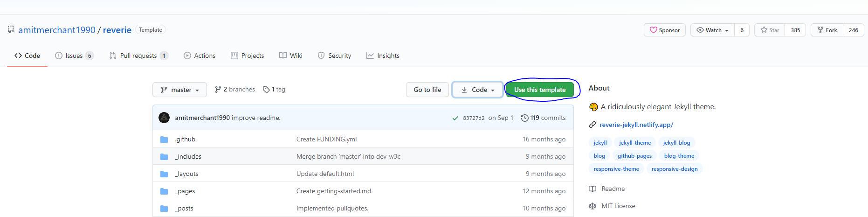Open the _pages folder
The width and height of the screenshot is (868, 217).
tap(185, 191)
